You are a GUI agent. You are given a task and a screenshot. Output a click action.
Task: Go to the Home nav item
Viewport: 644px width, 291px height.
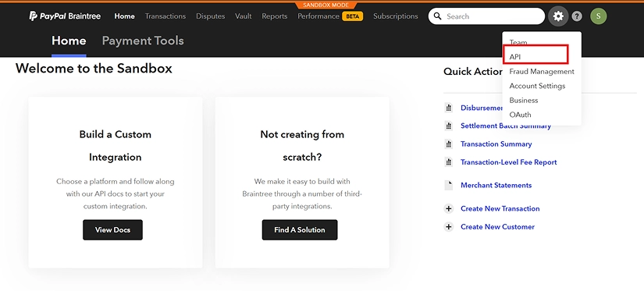(124, 16)
